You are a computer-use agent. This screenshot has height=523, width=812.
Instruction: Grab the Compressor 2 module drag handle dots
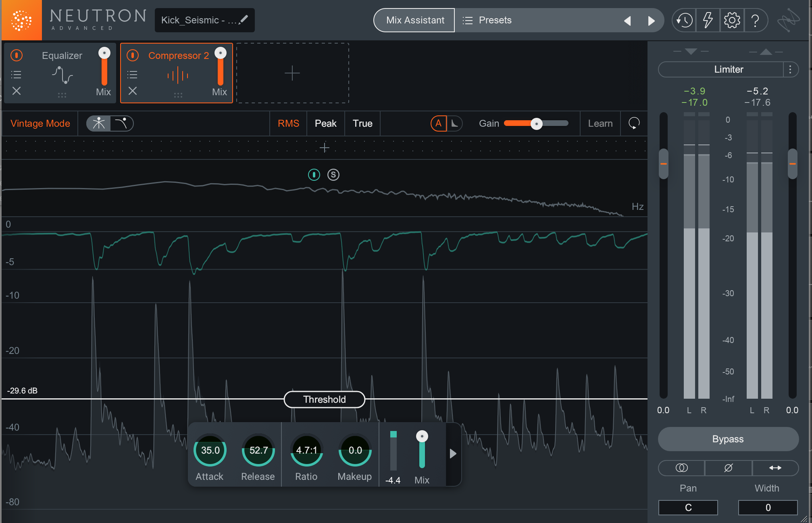pyautogui.click(x=178, y=95)
